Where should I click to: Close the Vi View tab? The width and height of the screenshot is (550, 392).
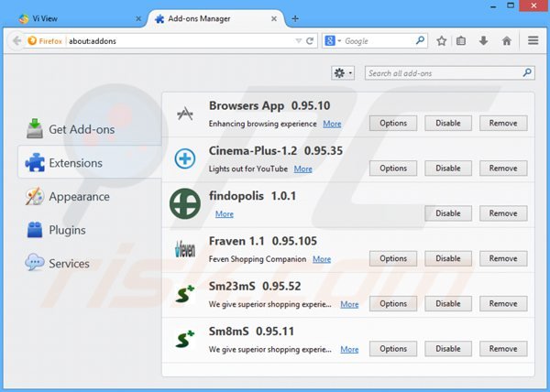click(138, 18)
